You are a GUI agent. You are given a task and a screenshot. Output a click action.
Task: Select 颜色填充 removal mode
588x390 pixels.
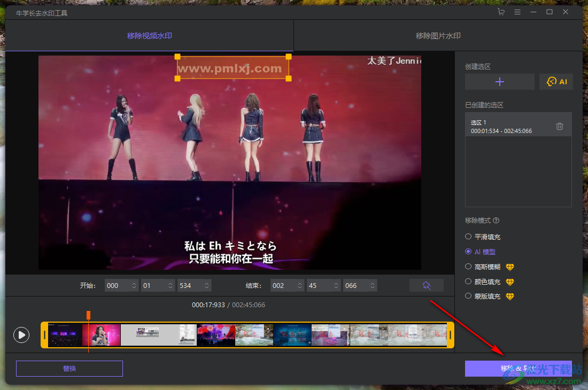[x=483, y=282]
